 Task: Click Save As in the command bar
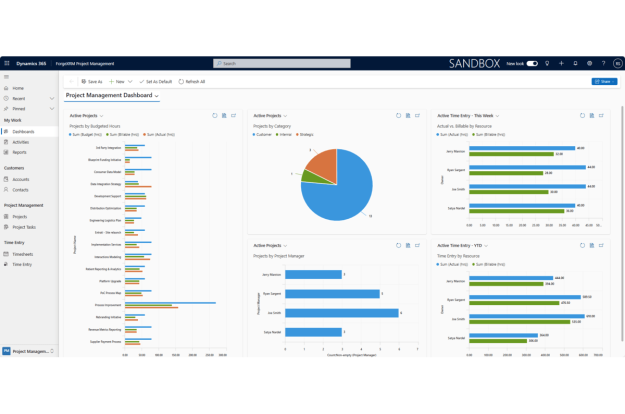click(92, 81)
